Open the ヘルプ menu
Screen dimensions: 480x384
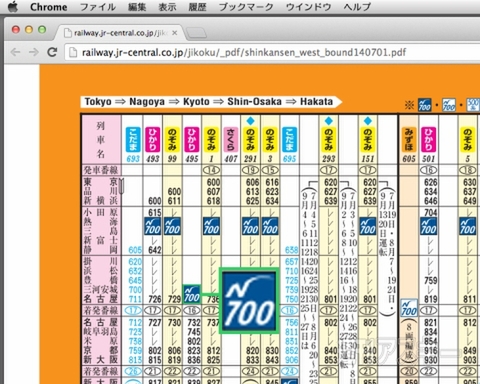tap(357, 7)
